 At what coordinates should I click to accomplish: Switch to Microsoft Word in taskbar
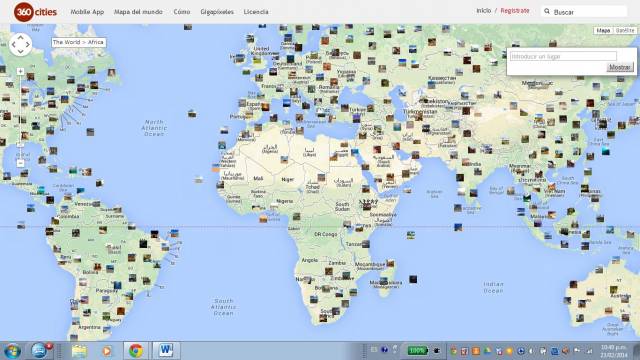166,351
